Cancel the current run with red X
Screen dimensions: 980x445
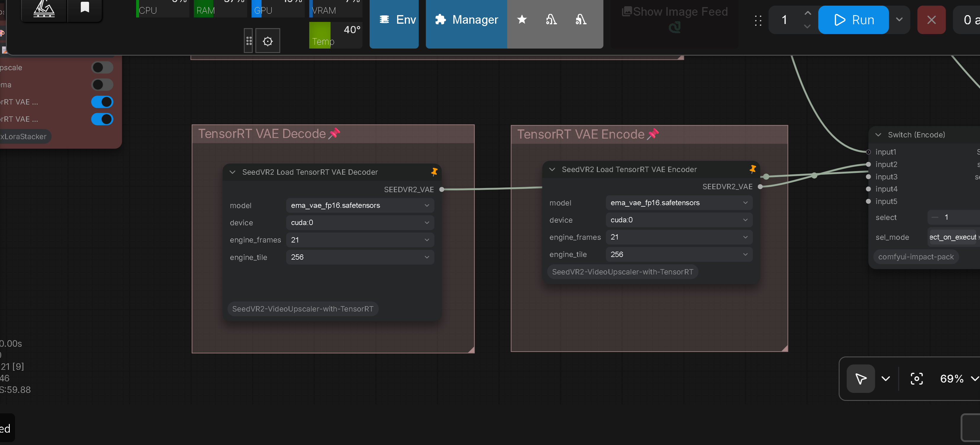pyautogui.click(x=931, y=20)
